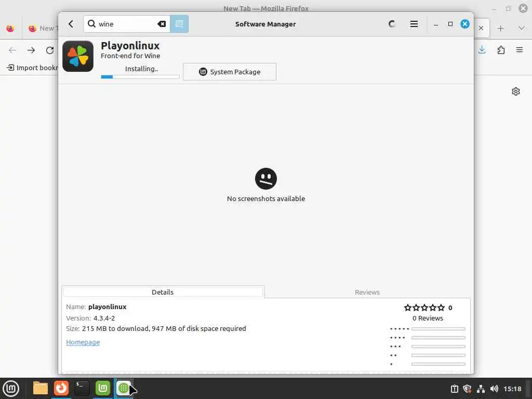The image size is (532, 399).
Task: Close the current Firefox tab
Action: pos(481,28)
